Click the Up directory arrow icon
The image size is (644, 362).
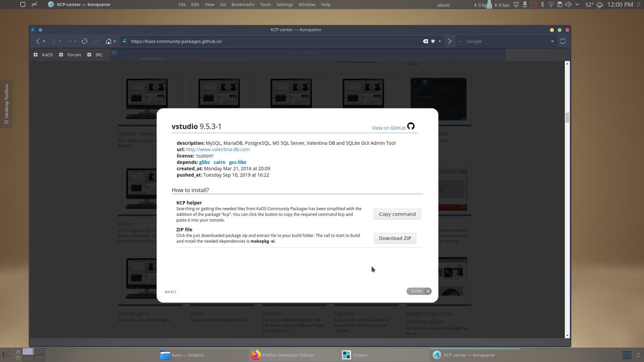69,41
